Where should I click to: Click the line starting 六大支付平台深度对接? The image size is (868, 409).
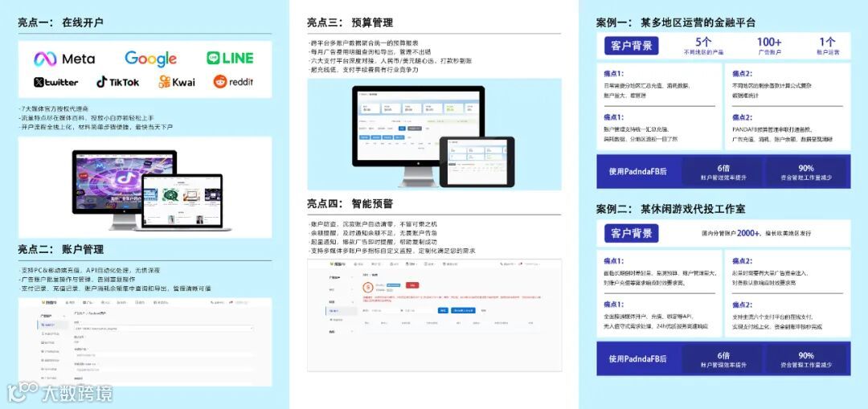point(390,60)
